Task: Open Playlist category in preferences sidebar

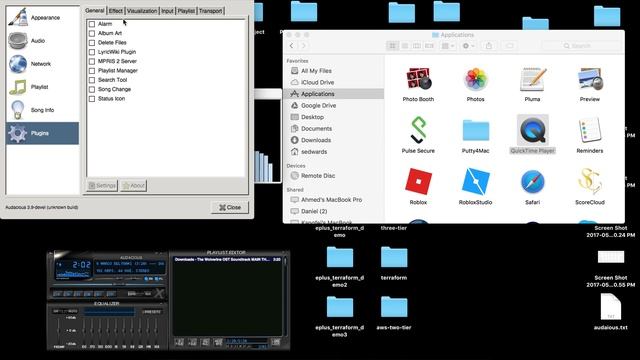Action: (42, 87)
